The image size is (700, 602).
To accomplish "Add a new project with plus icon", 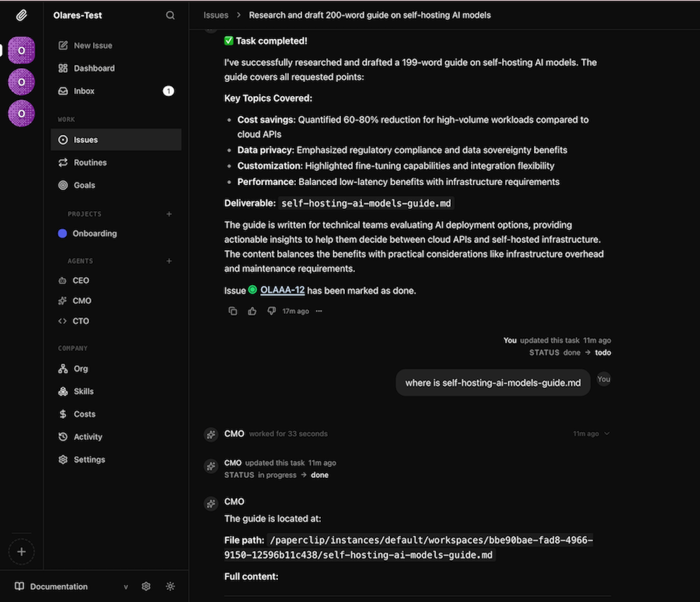I will click(x=169, y=214).
